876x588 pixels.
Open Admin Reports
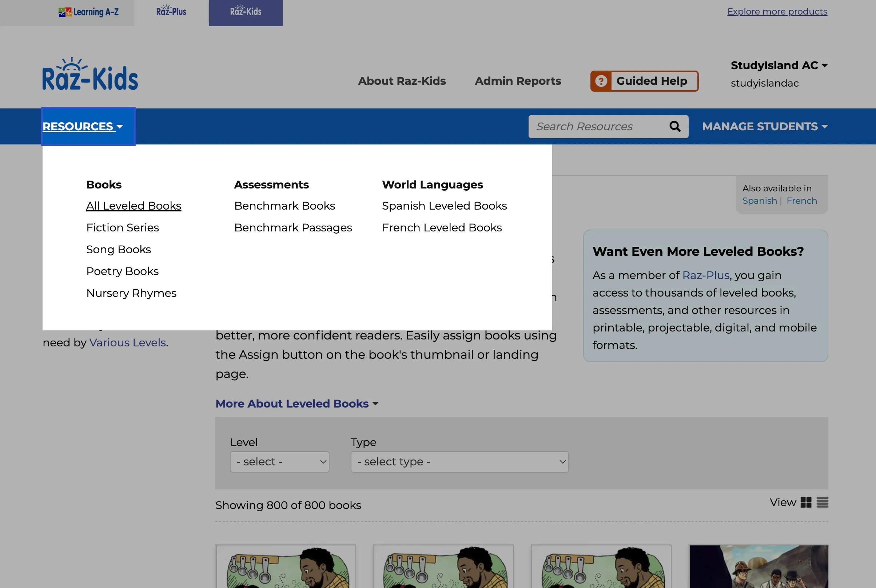pos(518,81)
